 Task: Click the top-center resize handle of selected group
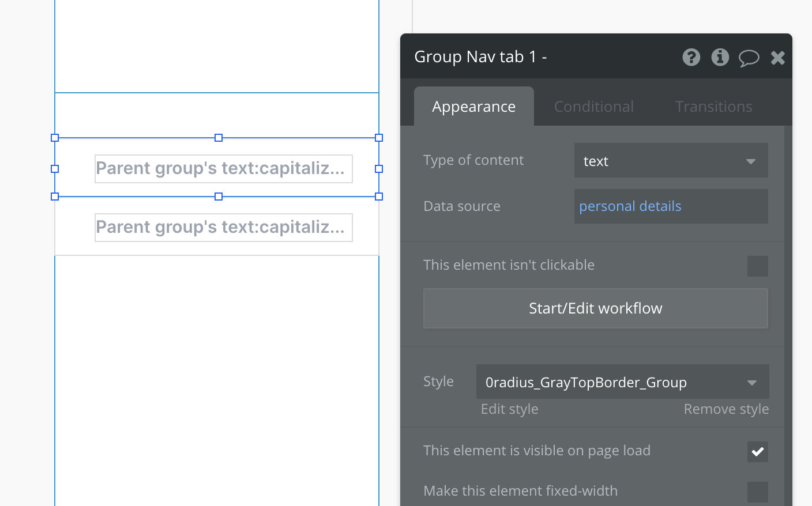pos(219,138)
